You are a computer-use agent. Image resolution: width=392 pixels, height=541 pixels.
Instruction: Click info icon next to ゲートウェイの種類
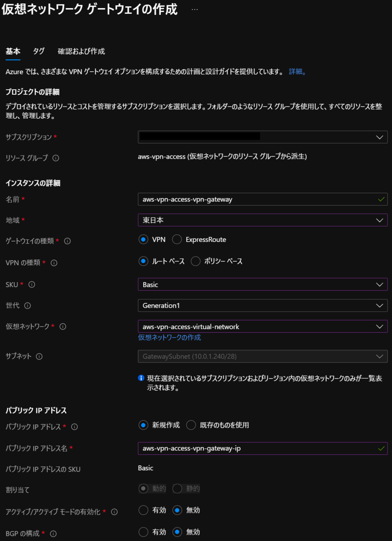click(x=68, y=241)
